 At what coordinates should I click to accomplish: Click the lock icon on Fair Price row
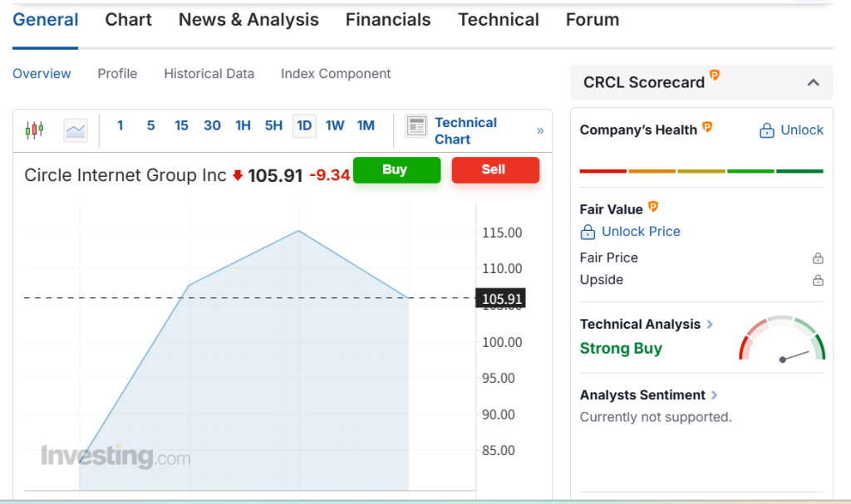tap(818, 258)
